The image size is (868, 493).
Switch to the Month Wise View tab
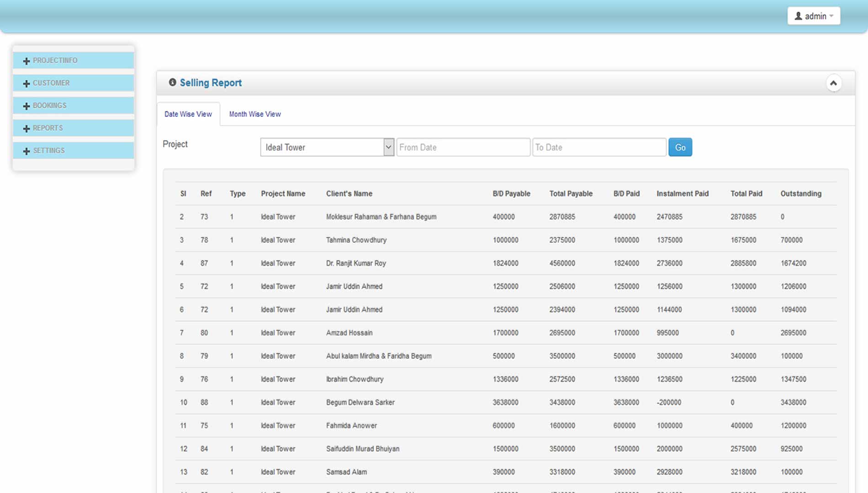(255, 114)
